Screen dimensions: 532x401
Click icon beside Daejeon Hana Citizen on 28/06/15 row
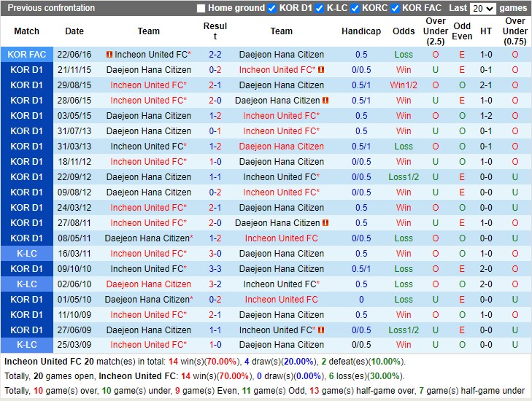[325, 101]
